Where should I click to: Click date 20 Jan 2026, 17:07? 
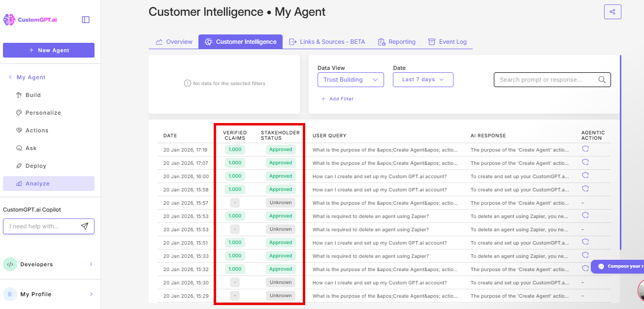(x=186, y=163)
